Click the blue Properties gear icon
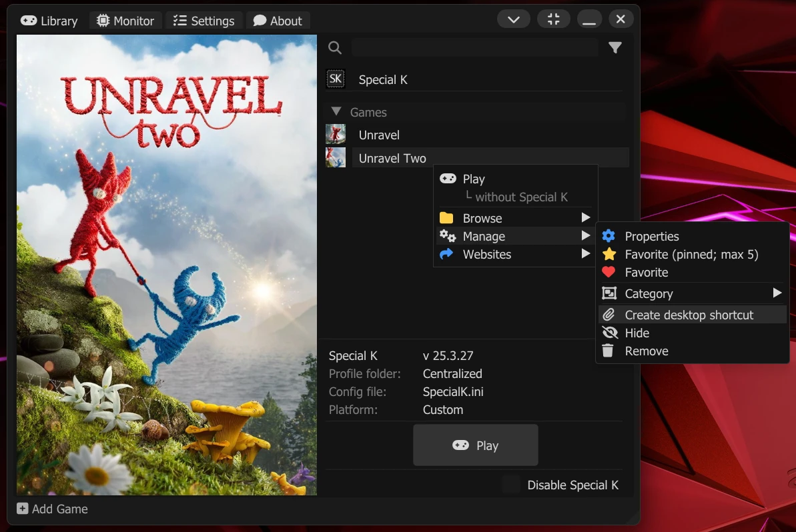Viewport: 796px width, 532px height. [609, 236]
